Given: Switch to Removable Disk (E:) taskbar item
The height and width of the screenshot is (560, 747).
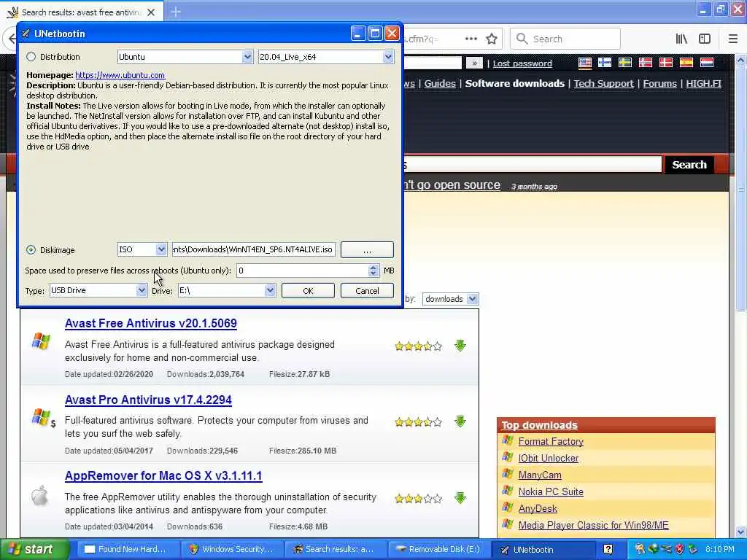Looking at the screenshot, I should (x=438, y=549).
